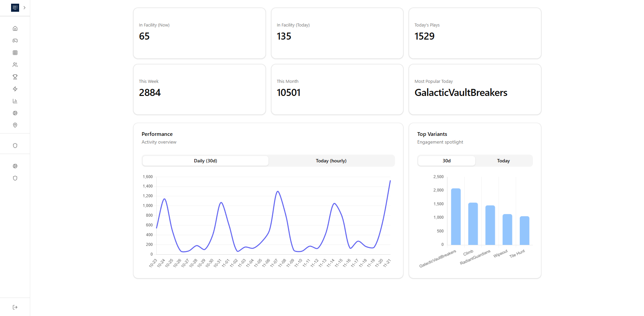
Task: Click the Tile Hunt bar in Top Variants
Action: coord(524,230)
